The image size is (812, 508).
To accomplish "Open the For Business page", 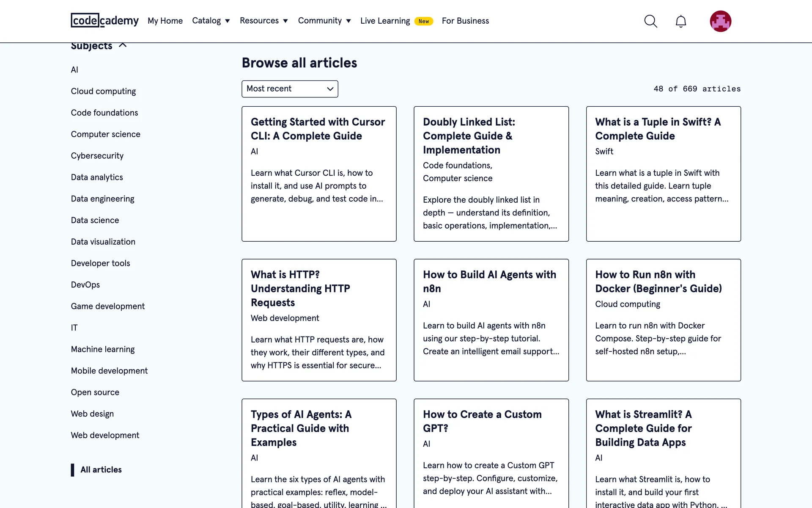I will (x=465, y=21).
